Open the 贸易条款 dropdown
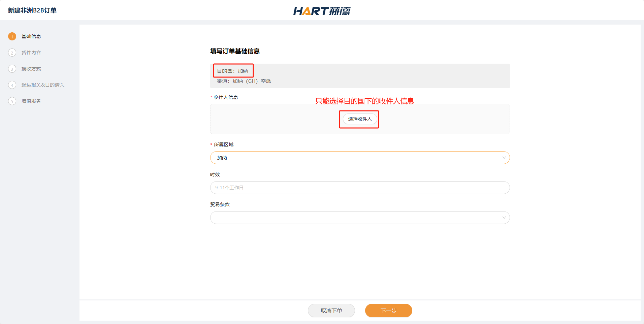 coord(354,218)
